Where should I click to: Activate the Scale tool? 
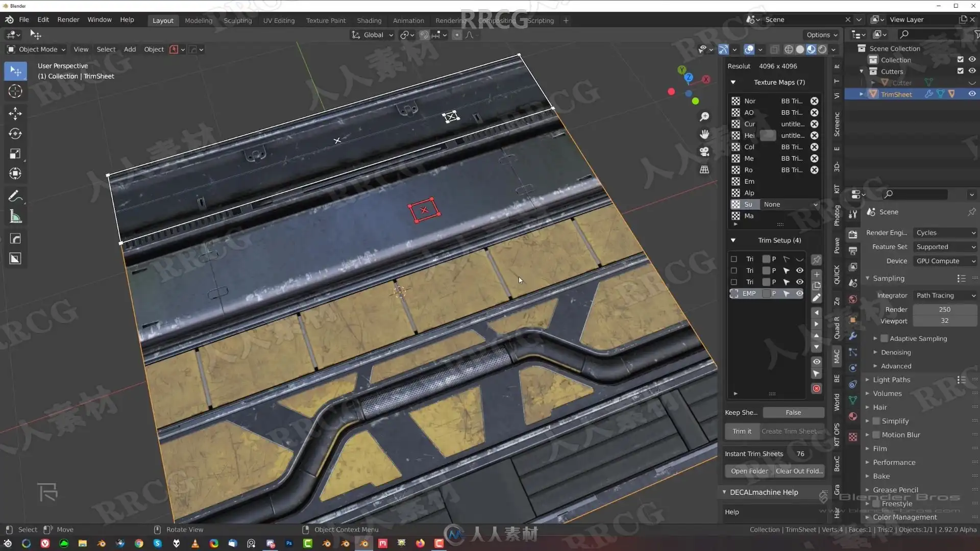point(15,154)
